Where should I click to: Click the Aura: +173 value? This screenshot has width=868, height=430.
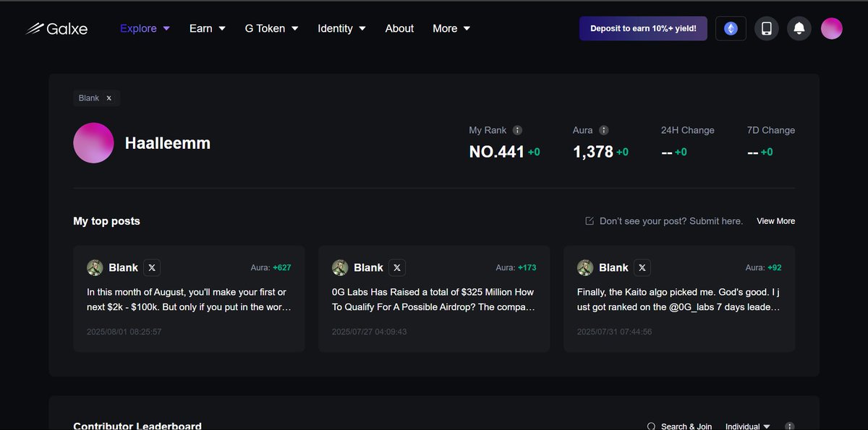[x=516, y=267]
